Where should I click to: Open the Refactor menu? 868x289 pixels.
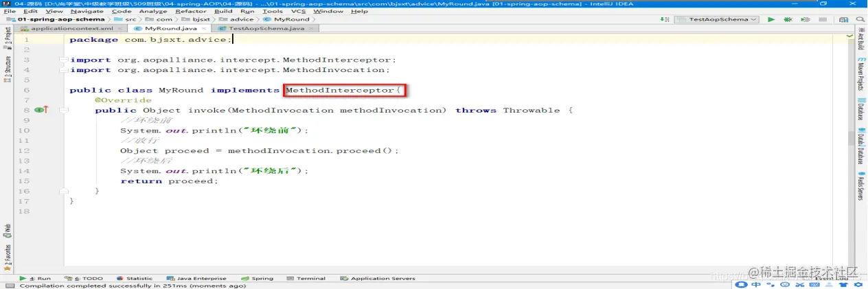[191, 11]
